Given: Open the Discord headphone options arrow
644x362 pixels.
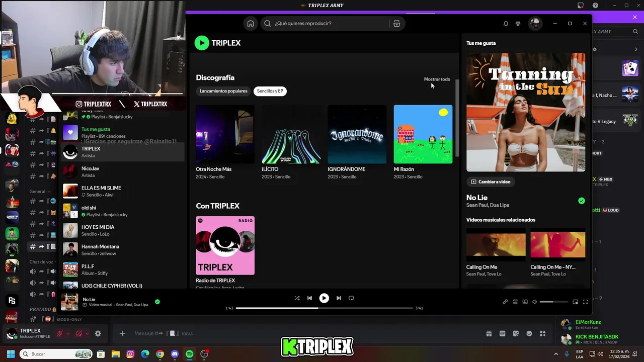Looking at the screenshot, I should 87,333.
